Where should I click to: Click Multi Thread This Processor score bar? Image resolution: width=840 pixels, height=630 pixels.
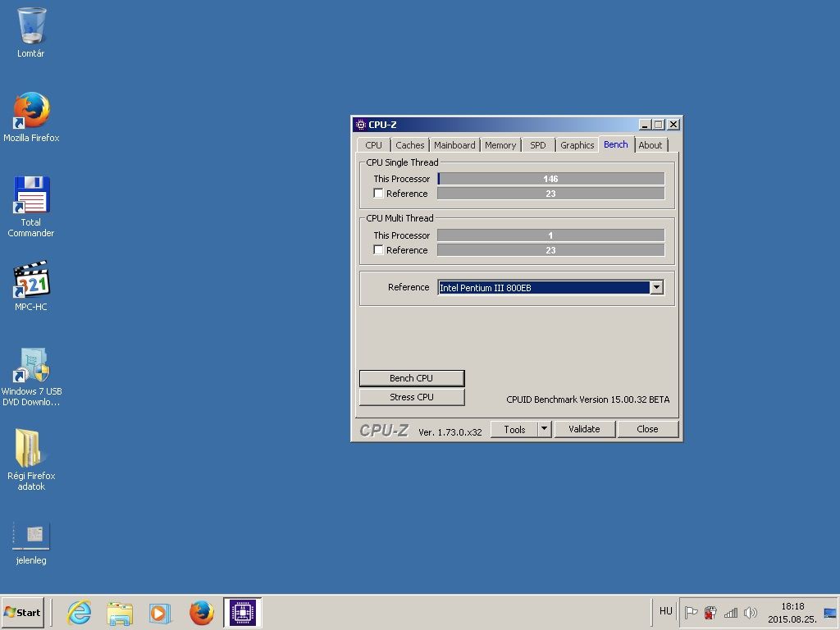[550, 235]
